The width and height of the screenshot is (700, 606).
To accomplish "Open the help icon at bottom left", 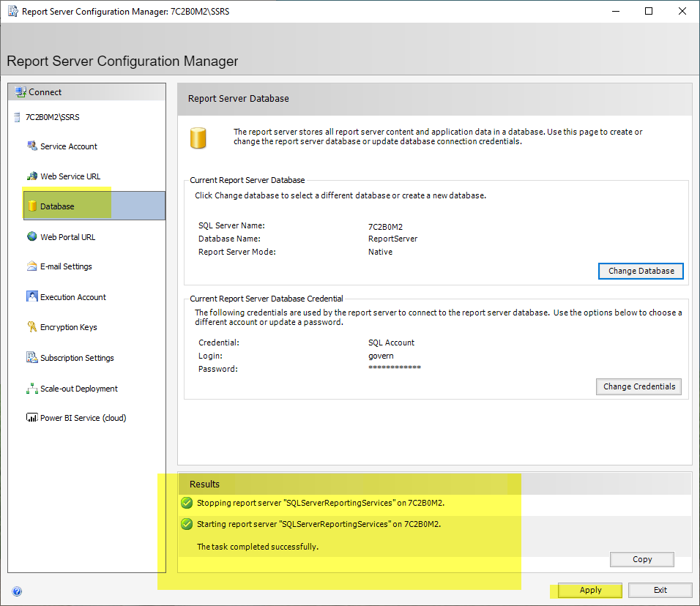I will [17, 591].
